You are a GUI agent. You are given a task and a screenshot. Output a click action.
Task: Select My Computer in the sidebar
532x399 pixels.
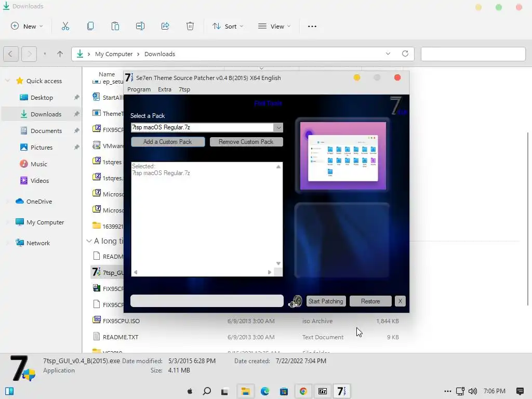point(41,222)
